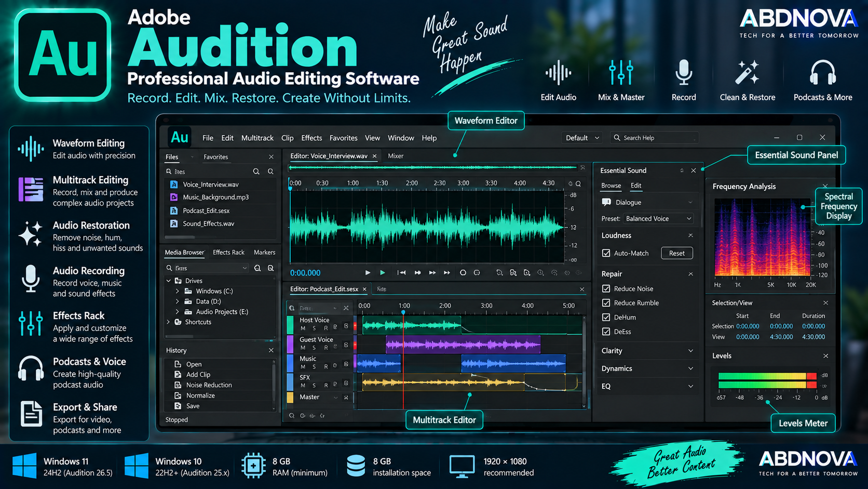Screen dimensions: 868x489
Task: Click the Save history entry icon
Action: [178, 406]
